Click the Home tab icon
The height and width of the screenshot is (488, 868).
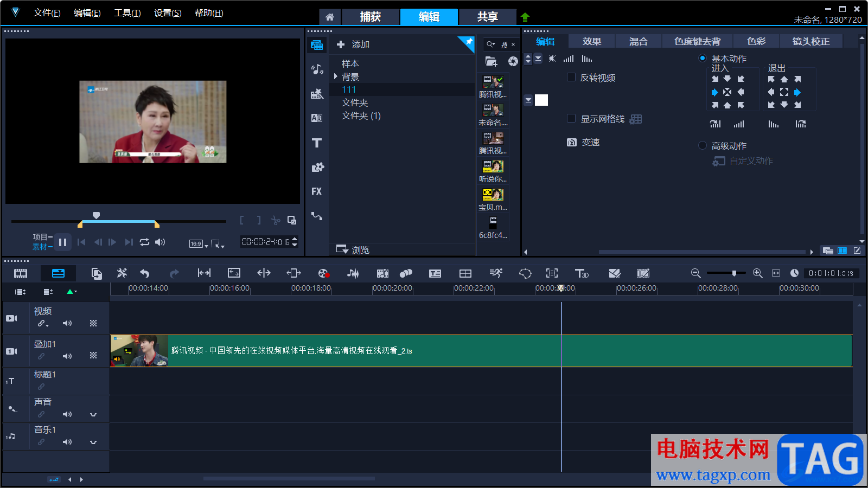[x=330, y=17]
